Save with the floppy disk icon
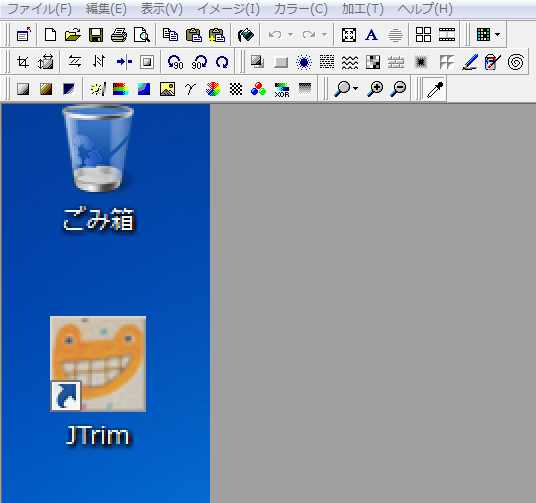 point(96,35)
